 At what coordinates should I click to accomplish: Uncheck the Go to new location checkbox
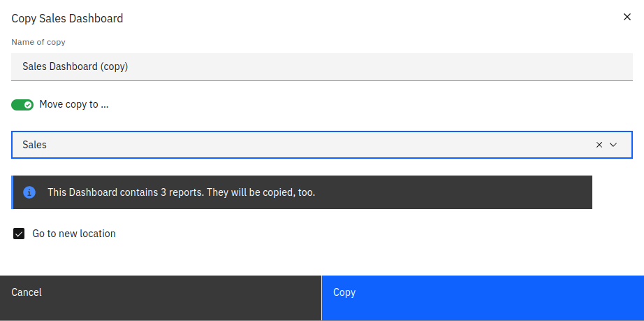[19, 234]
